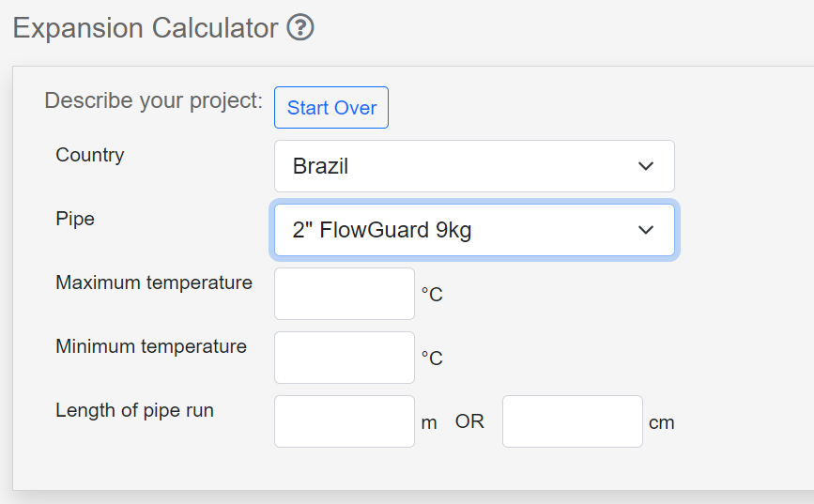Image resolution: width=814 pixels, height=504 pixels.
Task: Click the Describe your project text
Action: point(153,100)
